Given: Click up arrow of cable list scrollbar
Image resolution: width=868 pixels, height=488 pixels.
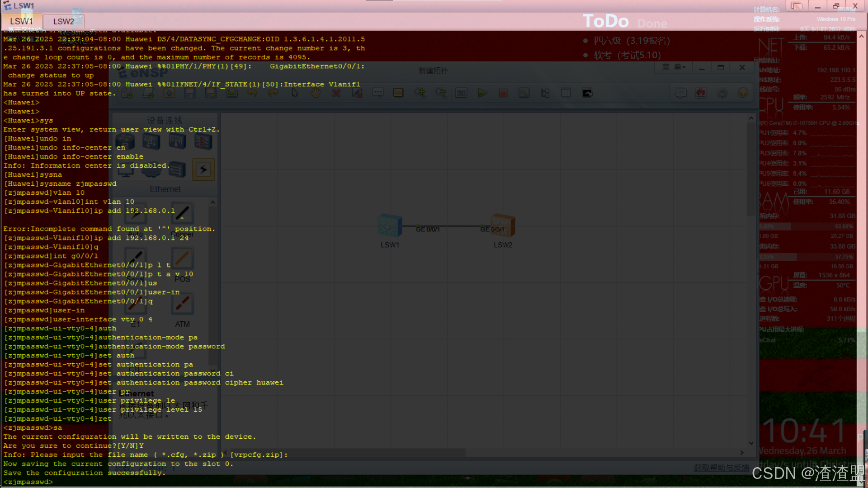Looking at the screenshot, I should [212, 202].
